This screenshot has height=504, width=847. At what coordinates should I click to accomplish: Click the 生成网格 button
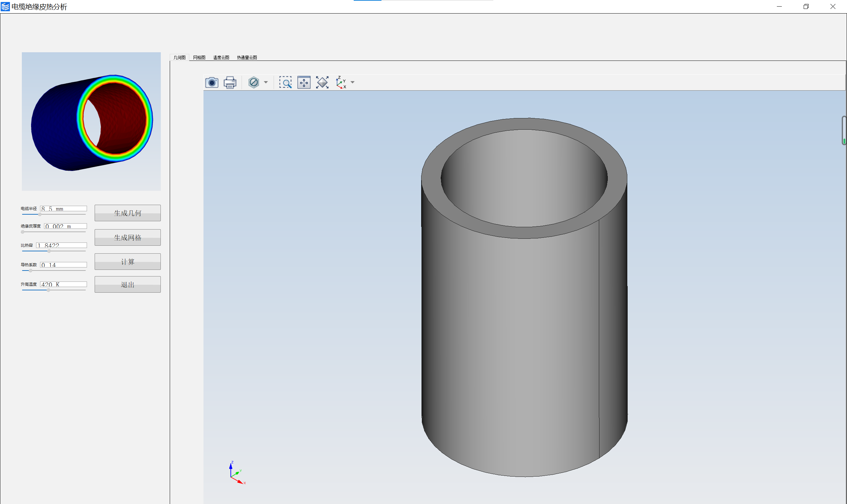[127, 237]
